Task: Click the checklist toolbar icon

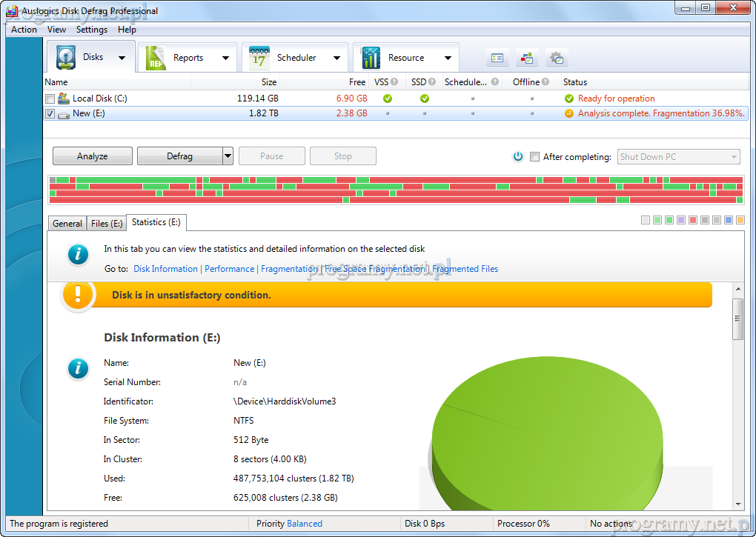Action: click(x=497, y=58)
